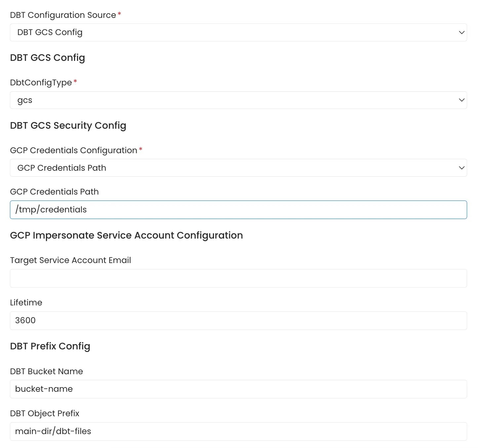Open the GCP Credentials Configuration dropdown
Viewport: 478px width, 448px height.
(x=238, y=168)
